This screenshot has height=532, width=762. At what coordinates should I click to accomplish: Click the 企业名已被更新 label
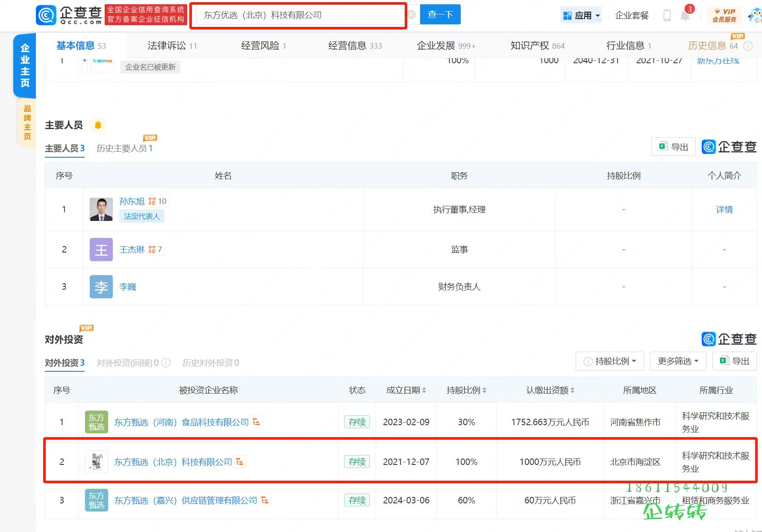(x=150, y=67)
